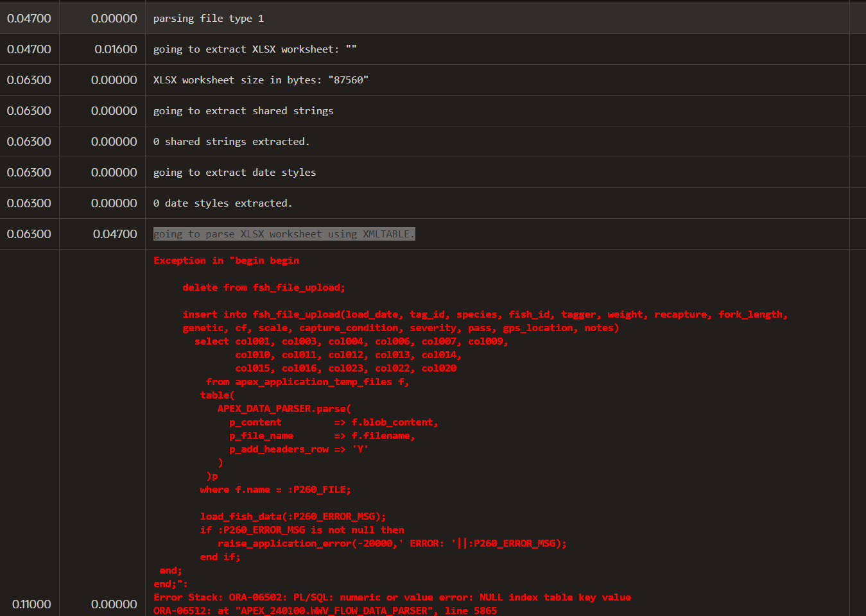This screenshot has height=616, width=866.
Task: Click the "0 shared strings extracted." message
Action: click(230, 142)
